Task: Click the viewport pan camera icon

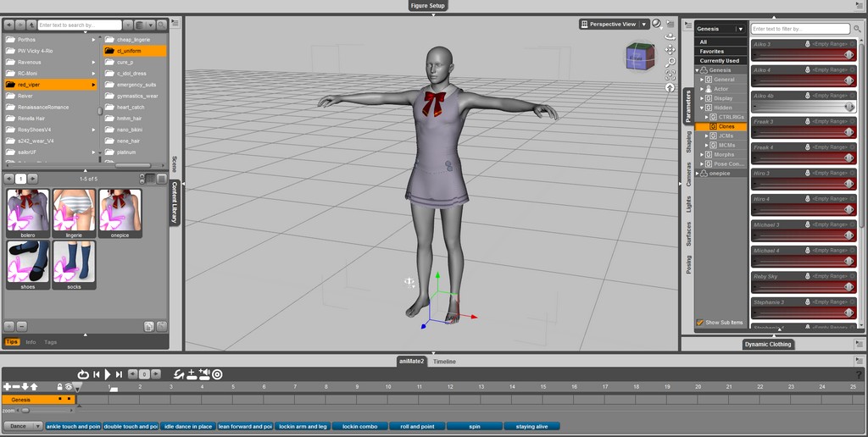Action: (x=670, y=49)
